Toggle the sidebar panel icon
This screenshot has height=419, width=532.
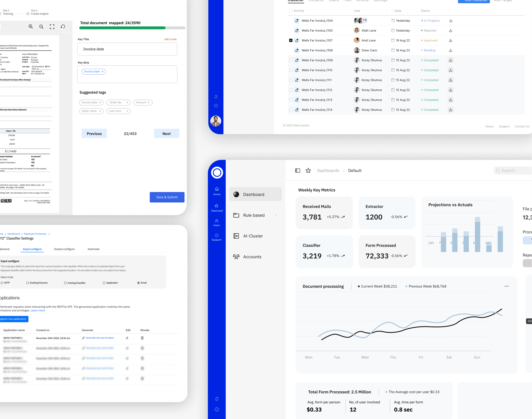(297, 171)
